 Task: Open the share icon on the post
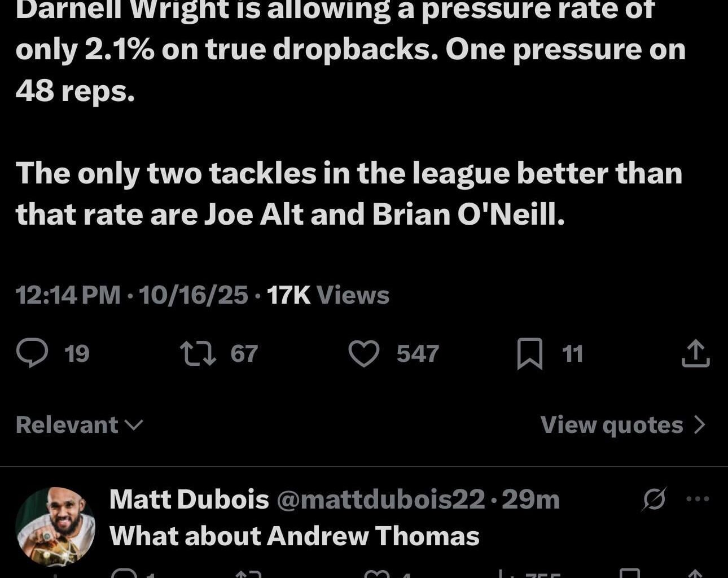(x=695, y=353)
